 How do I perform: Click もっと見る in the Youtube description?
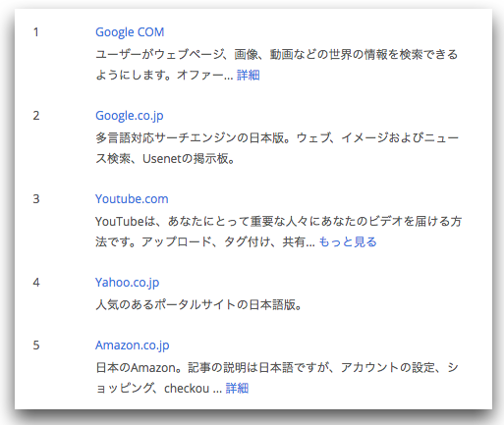pos(348,241)
